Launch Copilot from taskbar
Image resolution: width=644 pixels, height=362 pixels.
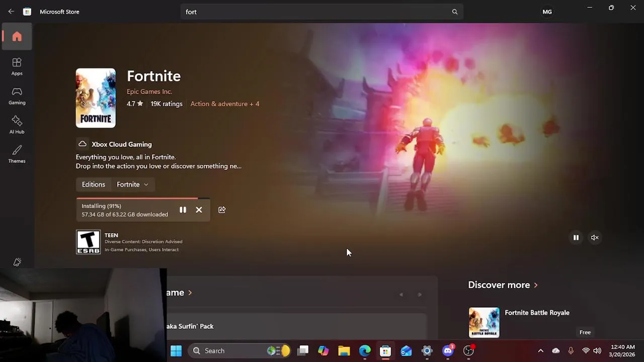pos(323,350)
